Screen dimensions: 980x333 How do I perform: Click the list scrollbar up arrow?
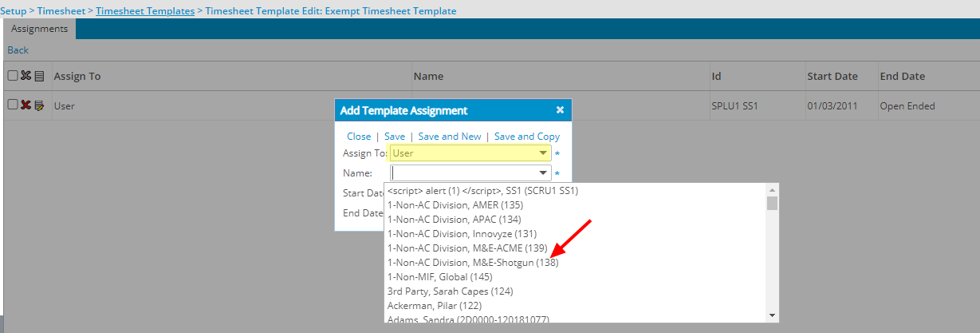coord(772,190)
